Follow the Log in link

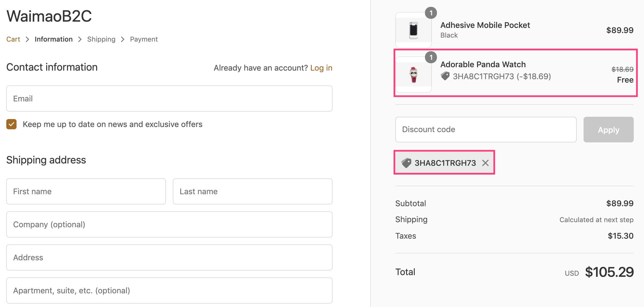coord(321,68)
